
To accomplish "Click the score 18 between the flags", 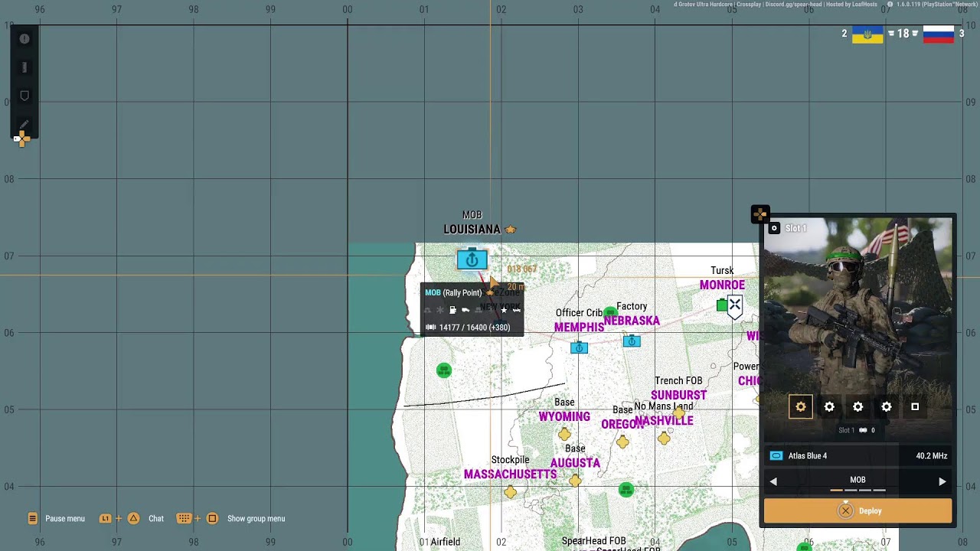I will tap(903, 34).
